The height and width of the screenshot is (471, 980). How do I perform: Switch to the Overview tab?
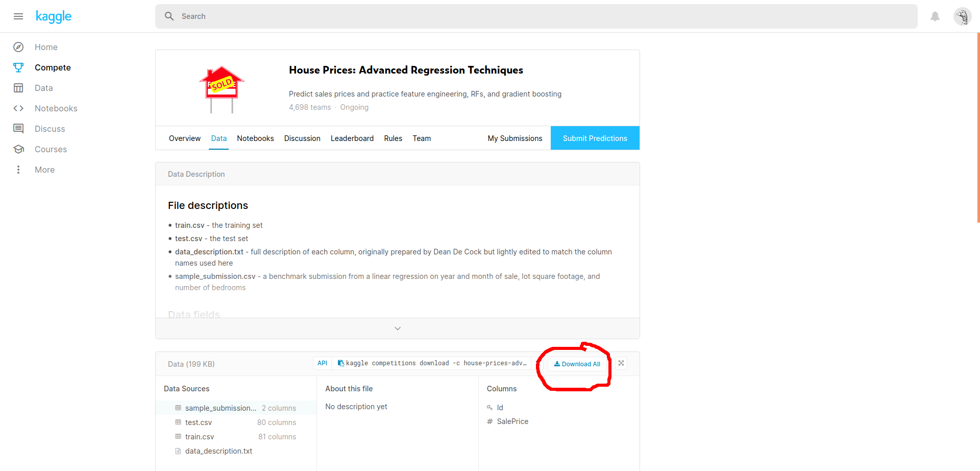pos(185,138)
